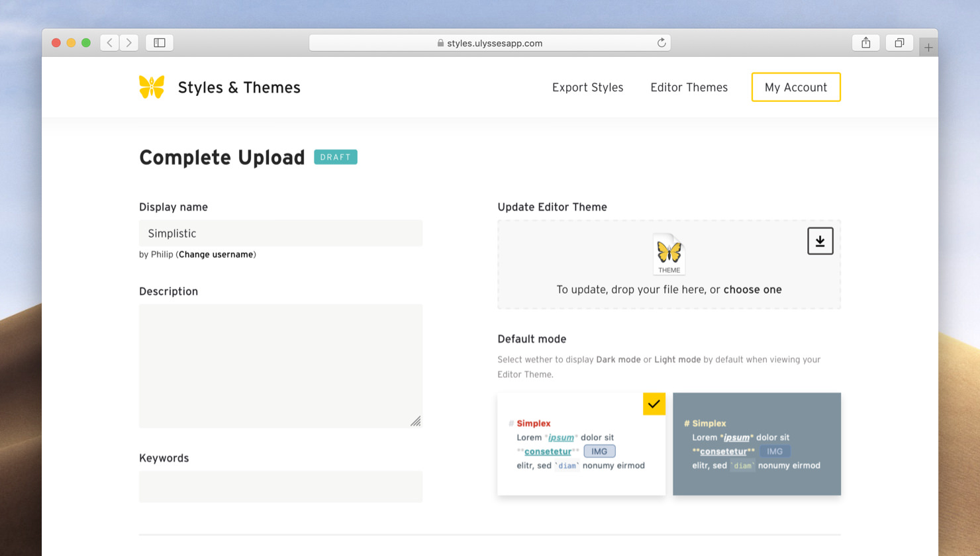Viewport: 980px width, 556px height.
Task: Click the 'Default mode' label
Action: pyautogui.click(x=532, y=339)
